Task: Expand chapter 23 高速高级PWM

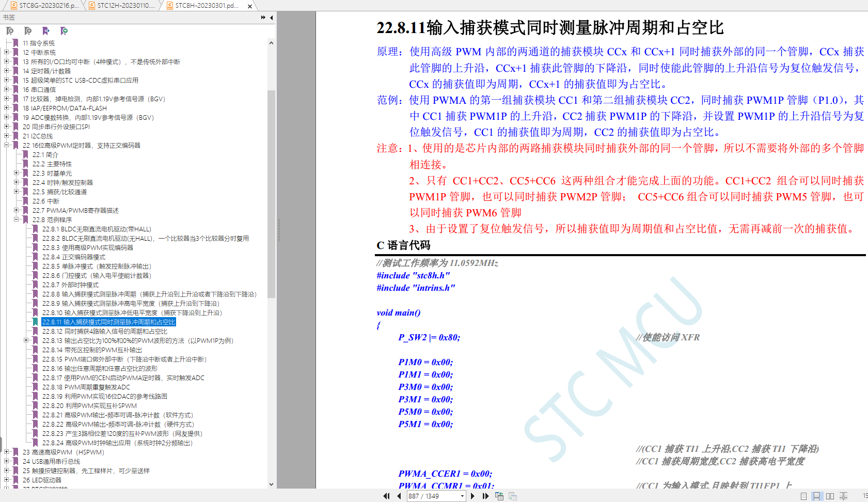Action: coord(6,452)
